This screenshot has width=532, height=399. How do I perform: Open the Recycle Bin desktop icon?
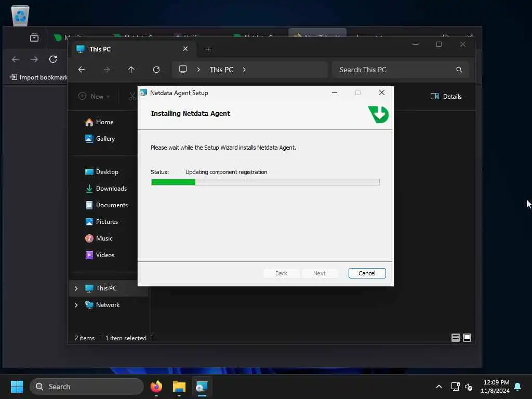pos(20,16)
